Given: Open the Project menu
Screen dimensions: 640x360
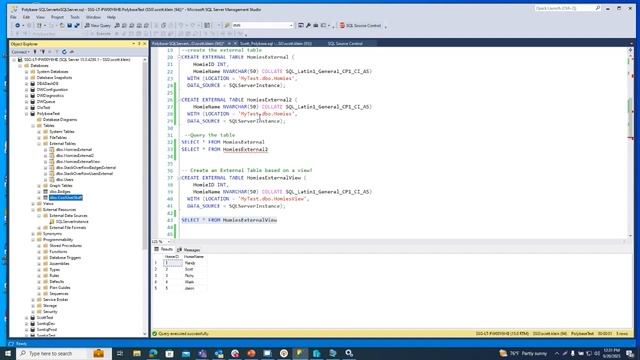Looking at the screenshot, I should (57, 17).
